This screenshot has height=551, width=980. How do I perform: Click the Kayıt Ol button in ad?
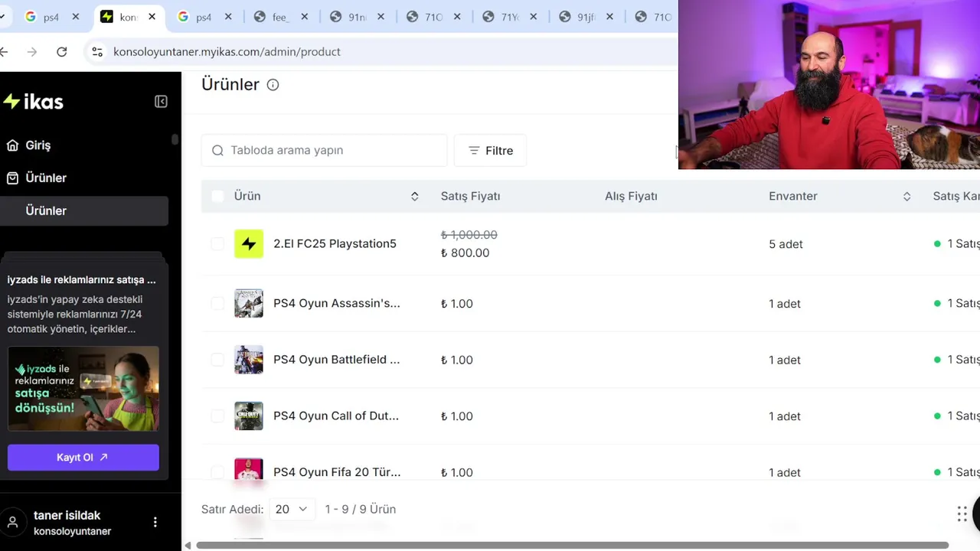point(83,458)
